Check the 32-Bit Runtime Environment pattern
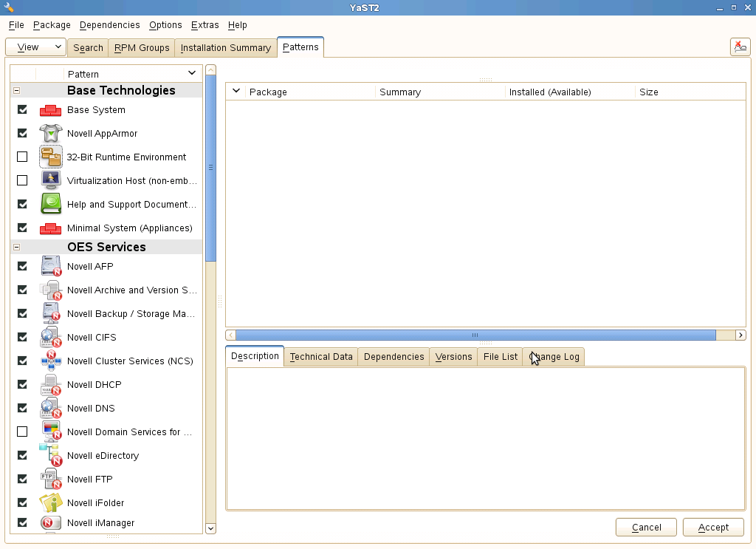This screenshot has width=756, height=549. click(22, 157)
